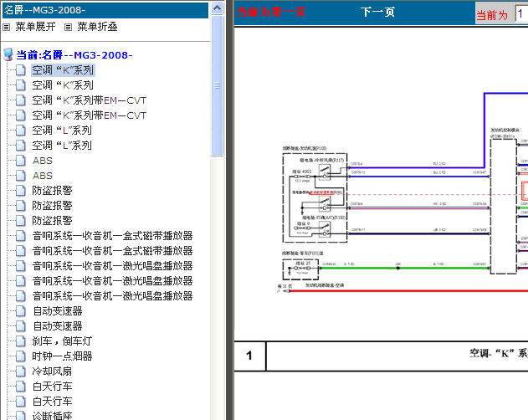
Task: Open the first 白天行车 entry
Action: (52, 387)
